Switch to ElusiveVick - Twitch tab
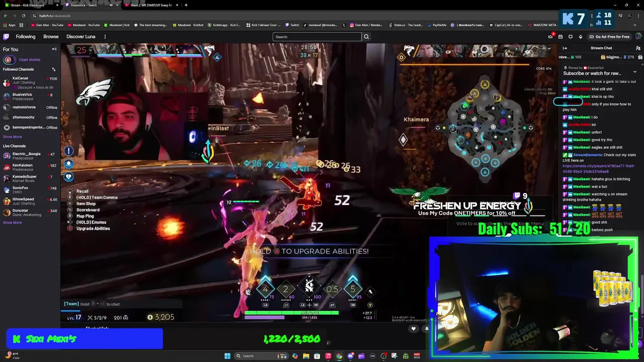Viewport: 644px width, 362px height. point(91,5)
